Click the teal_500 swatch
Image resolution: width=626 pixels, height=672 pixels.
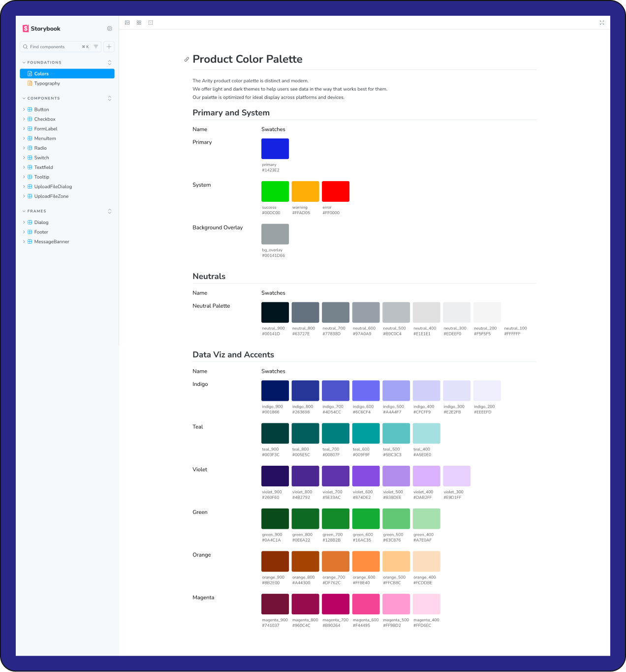(x=396, y=433)
